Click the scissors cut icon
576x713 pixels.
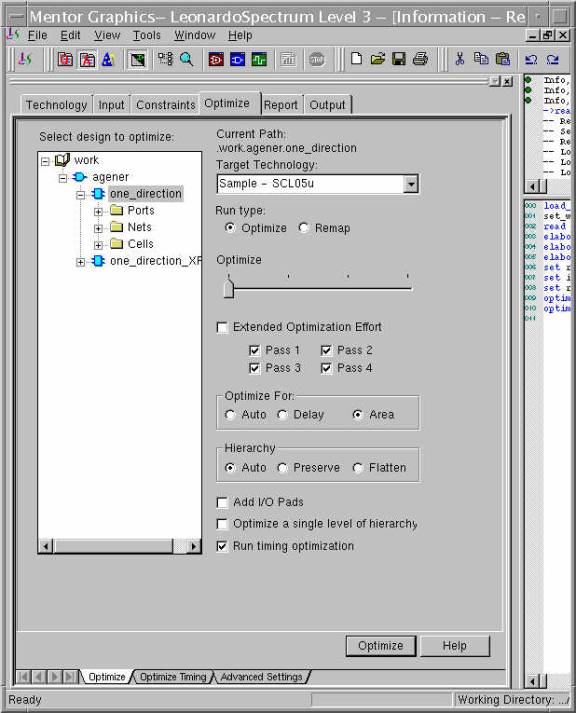point(460,60)
